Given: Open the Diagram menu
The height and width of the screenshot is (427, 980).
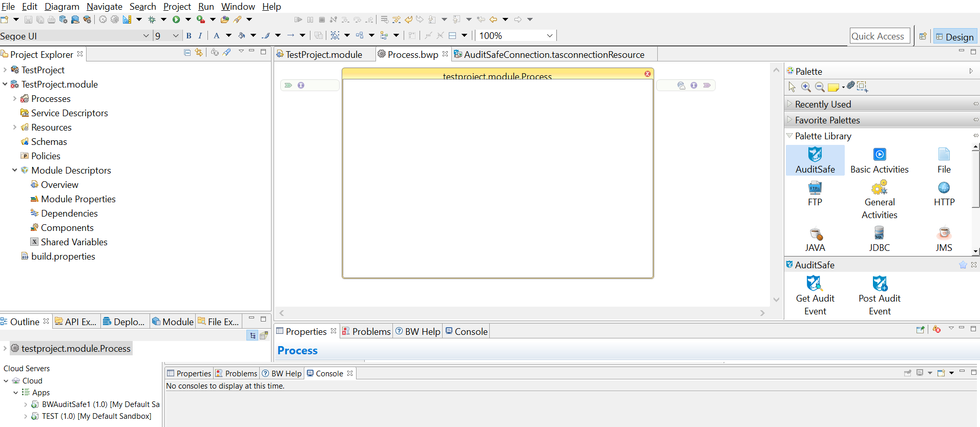Looking at the screenshot, I should [61, 7].
